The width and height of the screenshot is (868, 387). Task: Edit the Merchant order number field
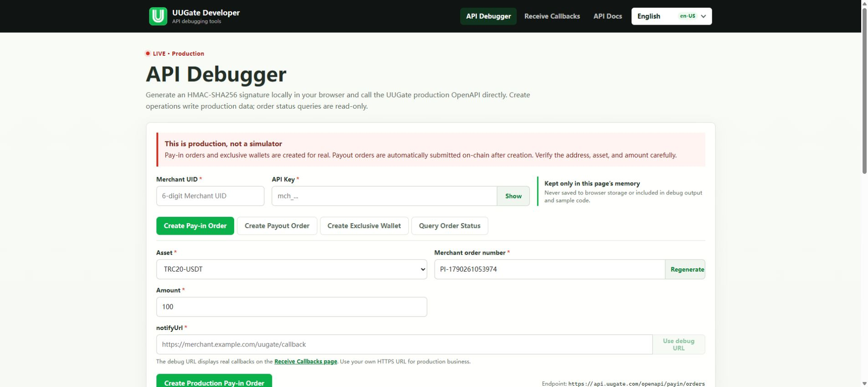(x=550, y=269)
